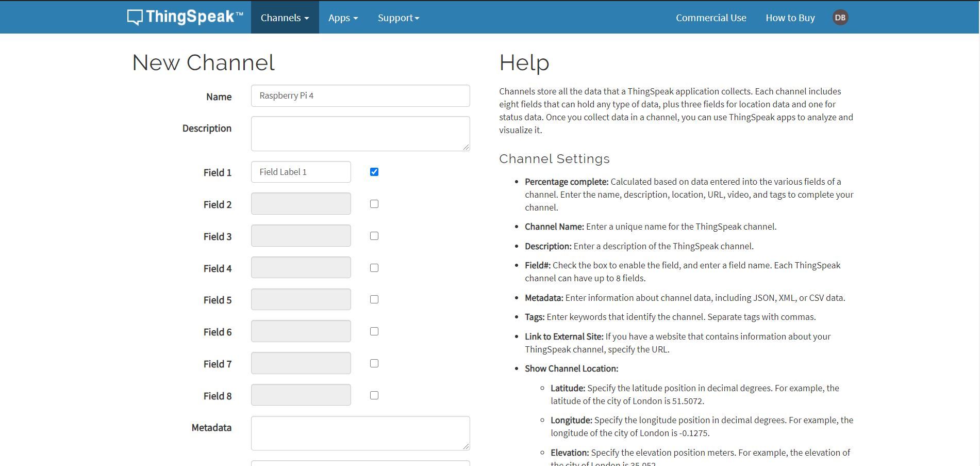Grab the Description textarea resize handle
Screen dimensions: 980x466
[466, 148]
